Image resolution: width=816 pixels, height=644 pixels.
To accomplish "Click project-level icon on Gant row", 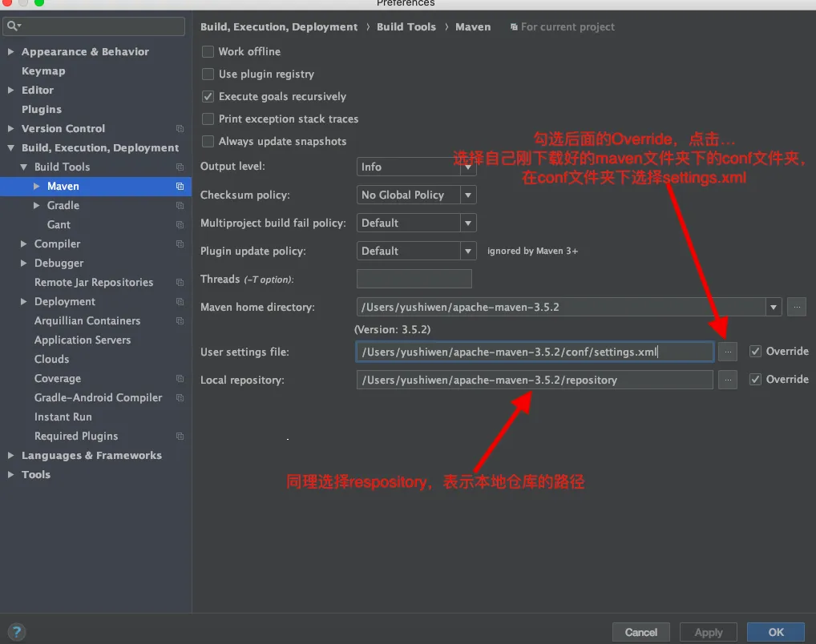I will [180, 225].
